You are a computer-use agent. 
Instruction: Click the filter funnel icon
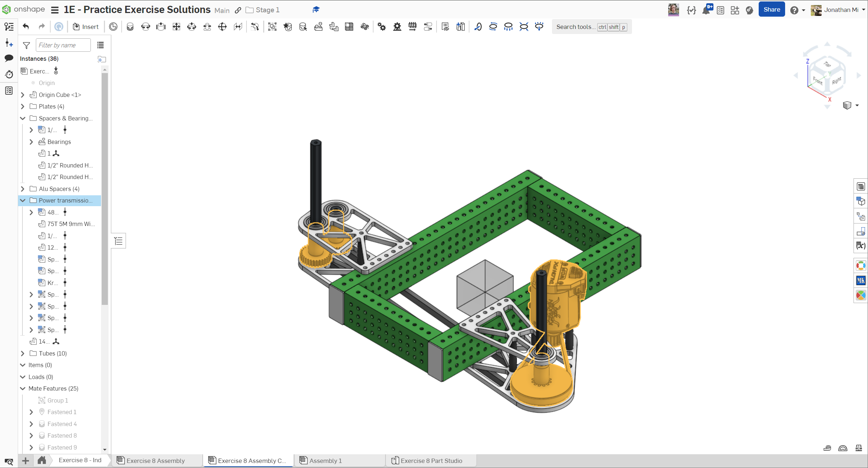(x=26, y=45)
